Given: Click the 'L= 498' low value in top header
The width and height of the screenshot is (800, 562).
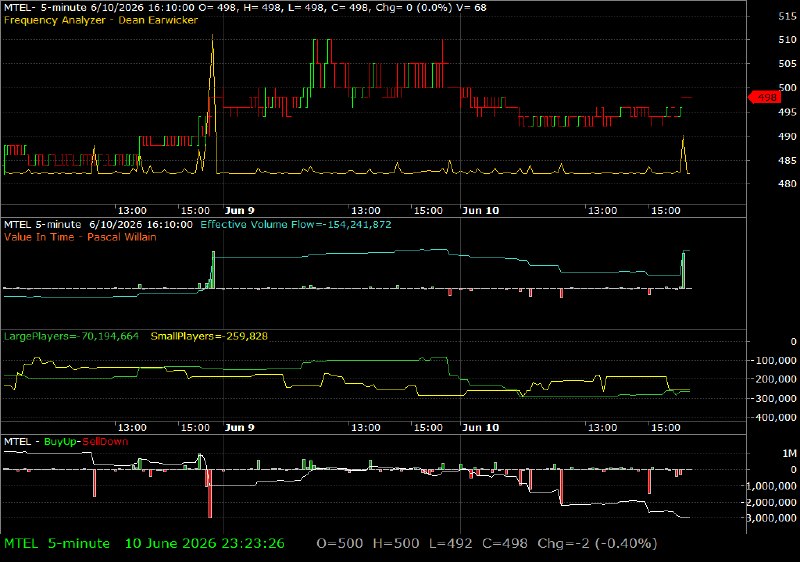Looking at the screenshot, I should [x=307, y=8].
